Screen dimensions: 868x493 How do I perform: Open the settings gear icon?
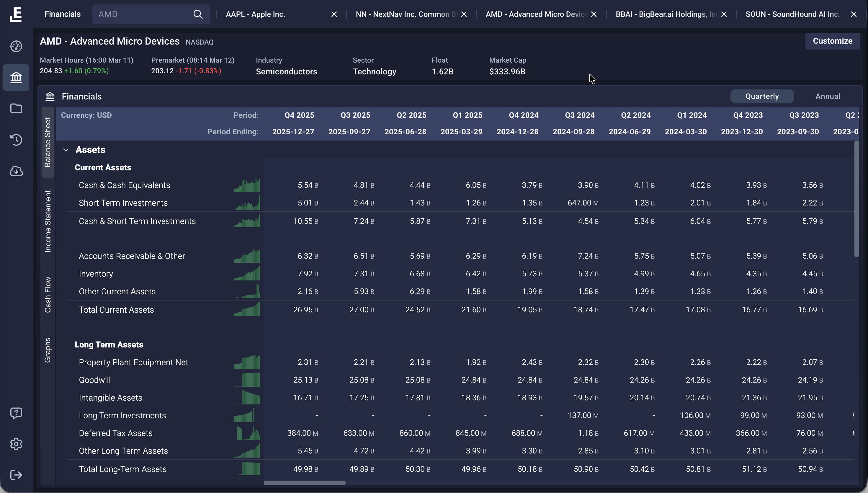[16, 444]
